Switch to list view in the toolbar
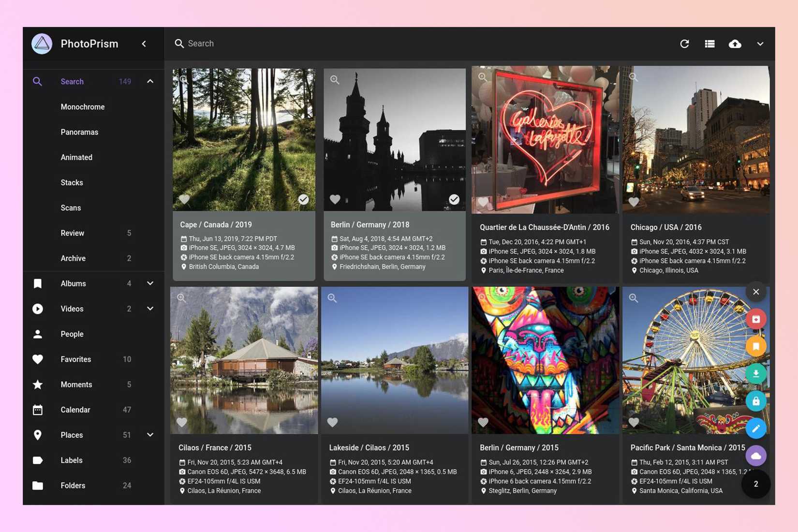This screenshot has width=798, height=532. pyautogui.click(x=709, y=44)
